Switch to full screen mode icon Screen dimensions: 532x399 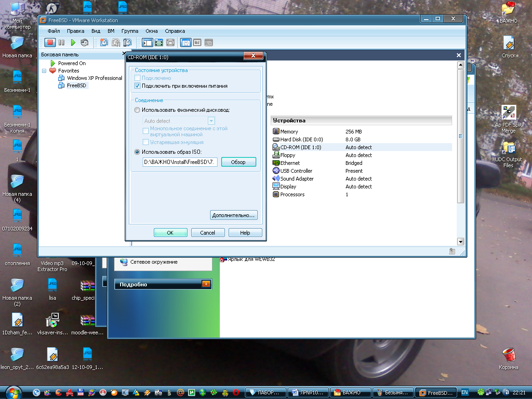tap(159, 42)
